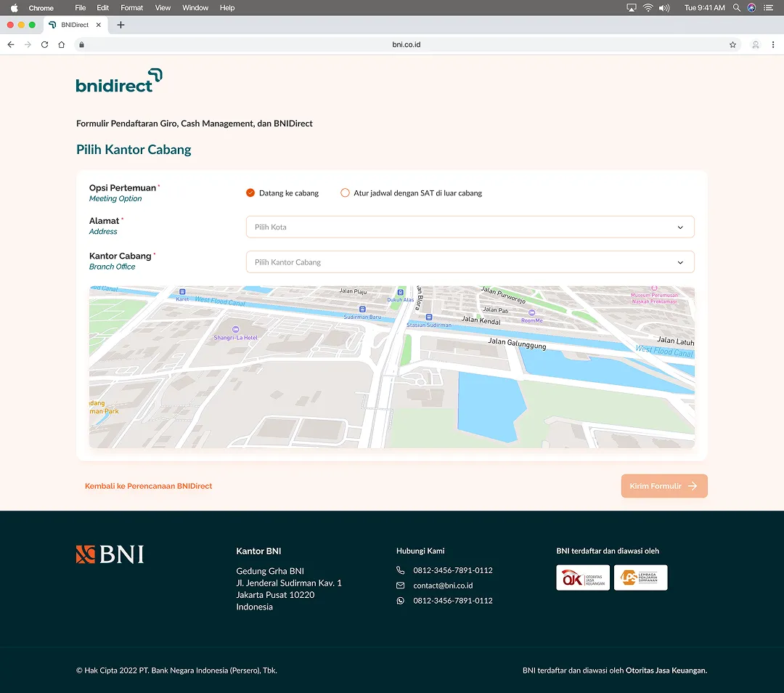Open Spotlight search in menu bar
This screenshot has width=784, height=693.
click(x=737, y=7)
